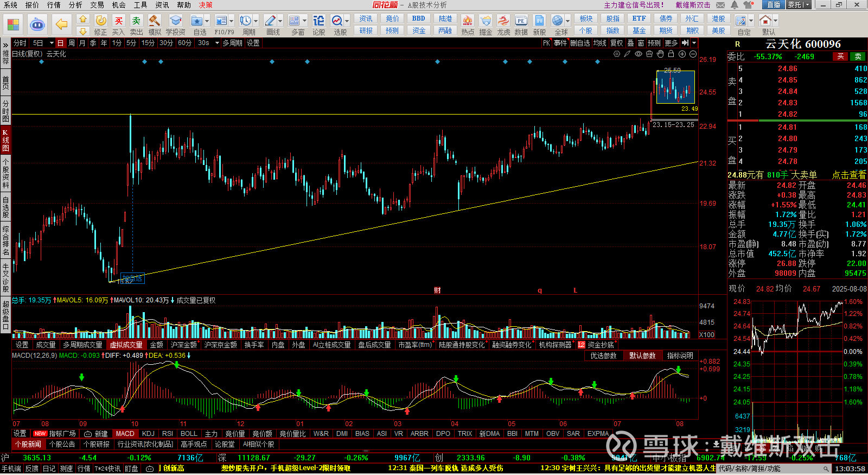
Task: Open the 自选 favorites dropdown arrow
Action: pyautogui.click(x=208, y=21)
